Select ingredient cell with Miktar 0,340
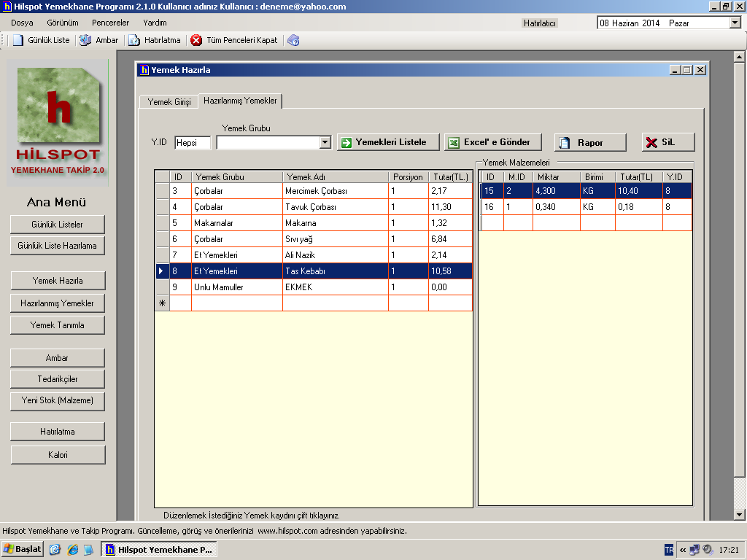 tap(556, 207)
